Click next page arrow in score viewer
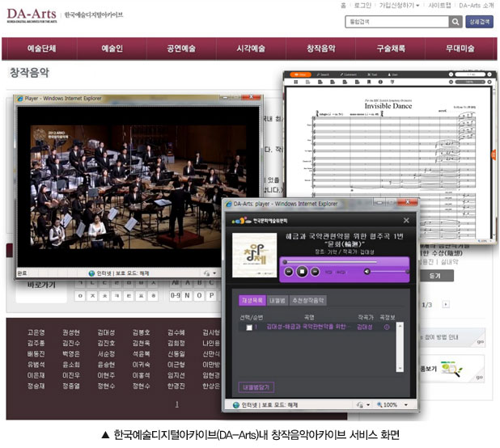500x448 pixels. [489, 74]
